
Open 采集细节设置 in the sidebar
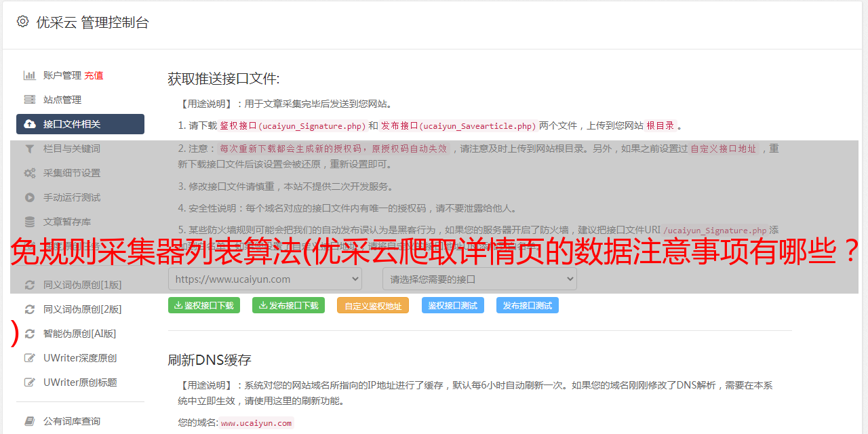pos(72,173)
